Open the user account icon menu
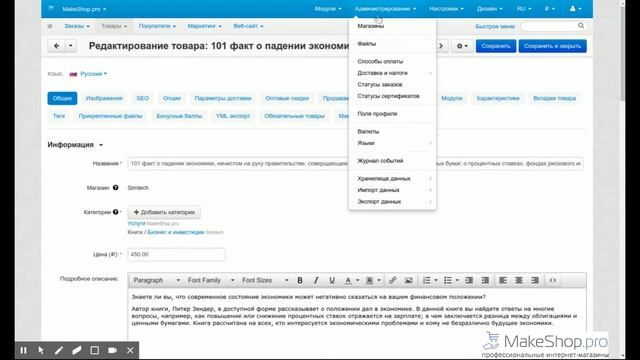The height and width of the screenshot is (360, 640). tap(575, 9)
